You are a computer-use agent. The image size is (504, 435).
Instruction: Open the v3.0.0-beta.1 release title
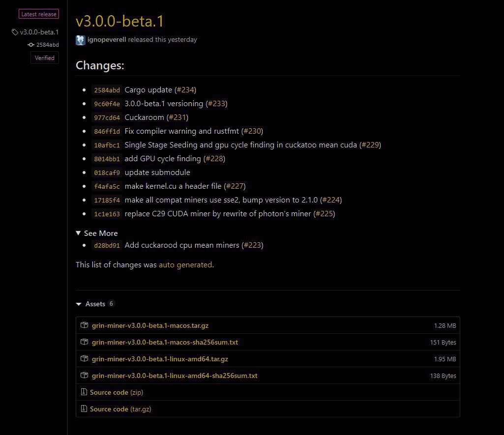(120, 22)
